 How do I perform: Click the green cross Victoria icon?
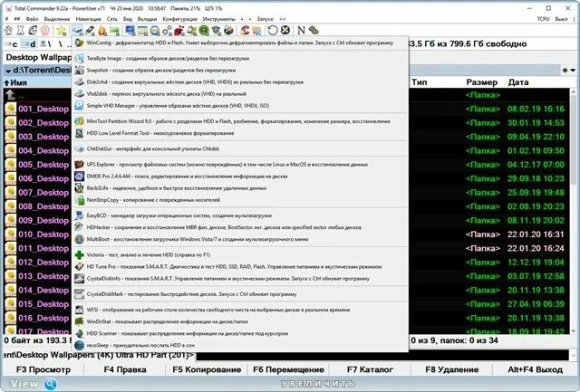(79, 255)
